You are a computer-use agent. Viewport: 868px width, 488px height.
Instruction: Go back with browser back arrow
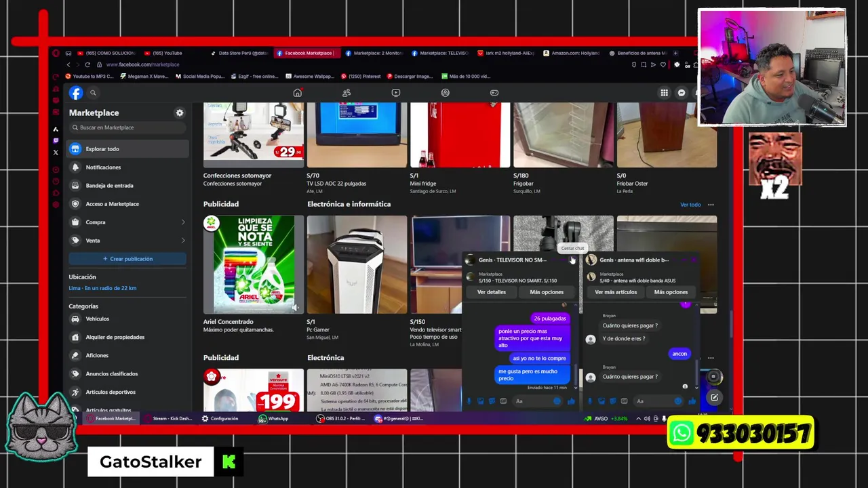(x=68, y=64)
